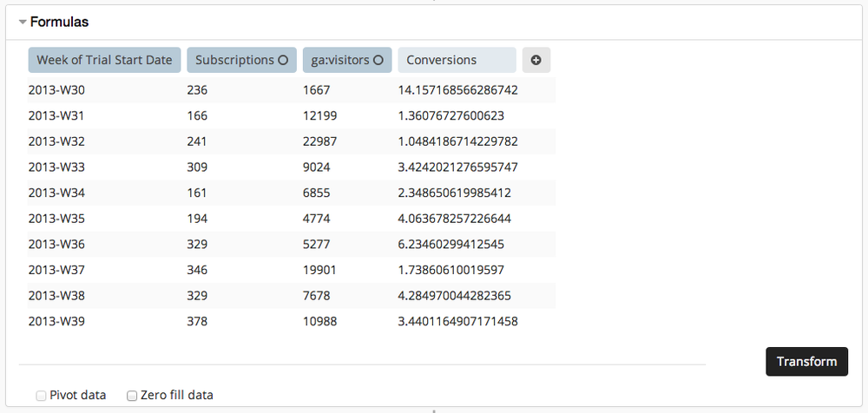The image size is (868, 413).
Task: Click the add column plus icon
Action: click(x=536, y=60)
